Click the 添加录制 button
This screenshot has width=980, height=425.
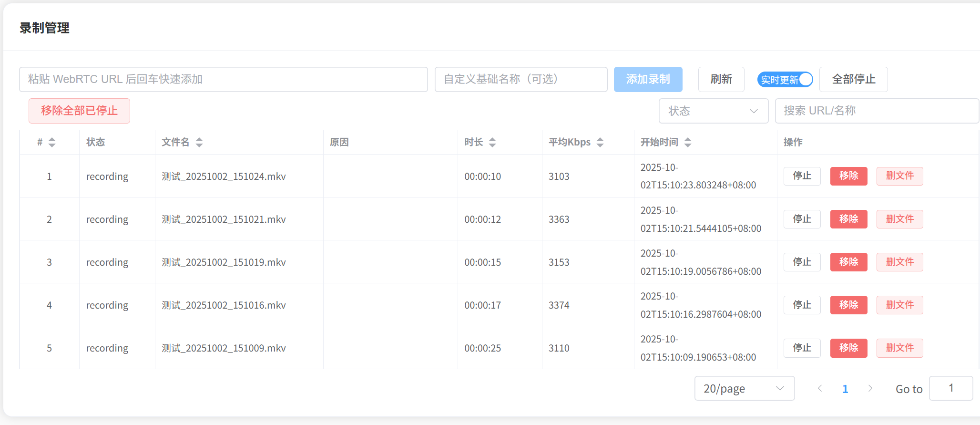648,79
